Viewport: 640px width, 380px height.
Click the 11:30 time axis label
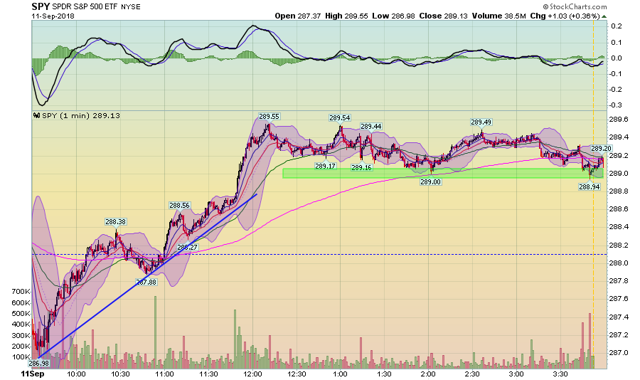[x=209, y=374]
